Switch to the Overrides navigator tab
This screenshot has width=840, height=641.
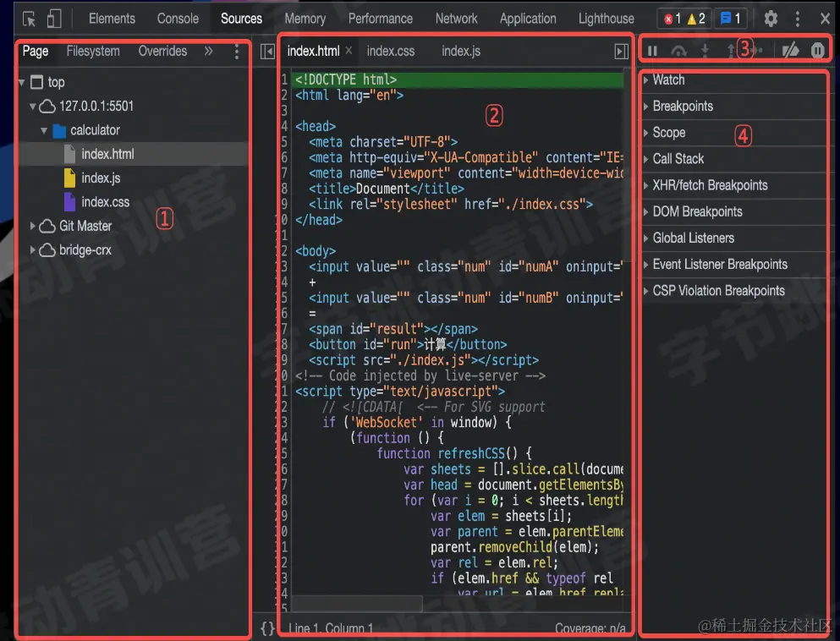pos(163,52)
